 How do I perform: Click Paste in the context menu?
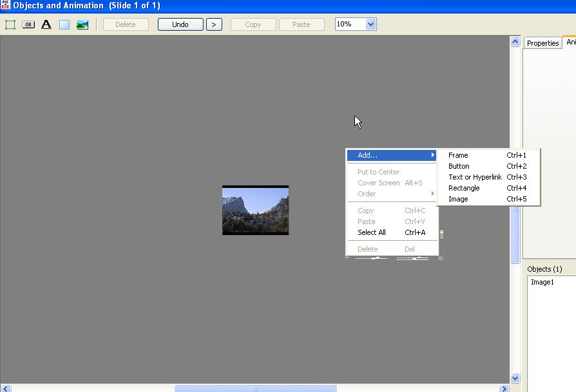pos(392,221)
